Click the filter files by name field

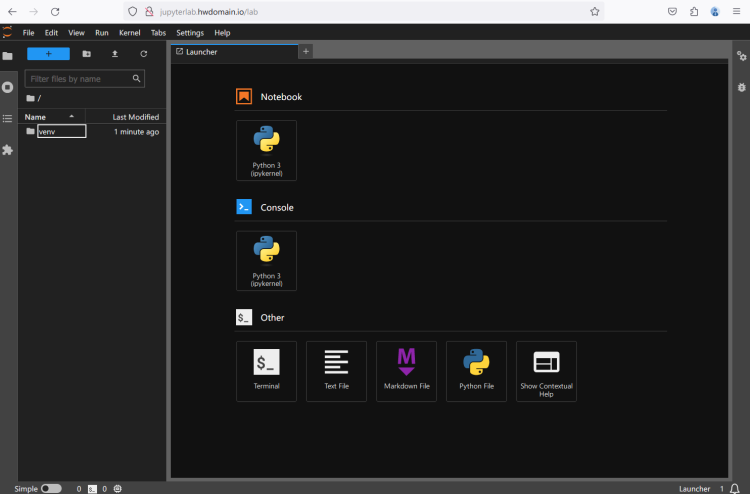(85, 79)
